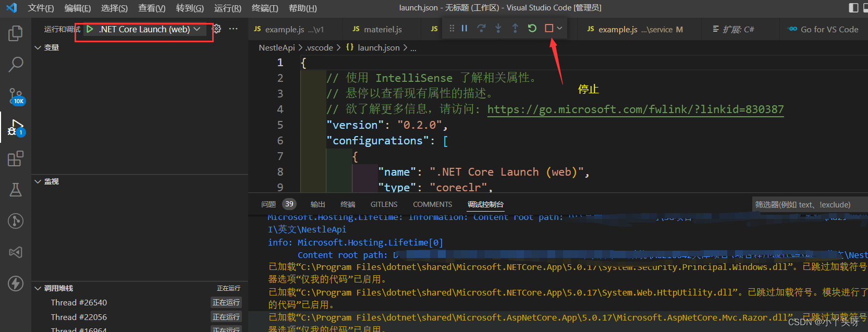This screenshot has height=332, width=868.
Task: Open the 终端(T) menu
Action: [x=265, y=8]
